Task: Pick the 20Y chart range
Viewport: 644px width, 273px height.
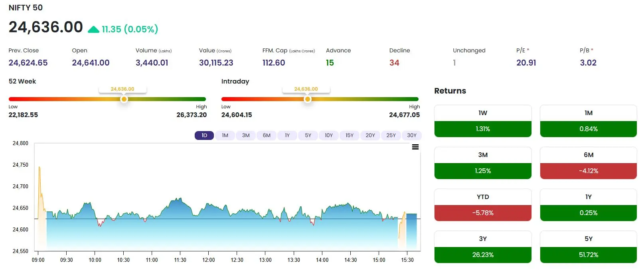Action: 370,136
